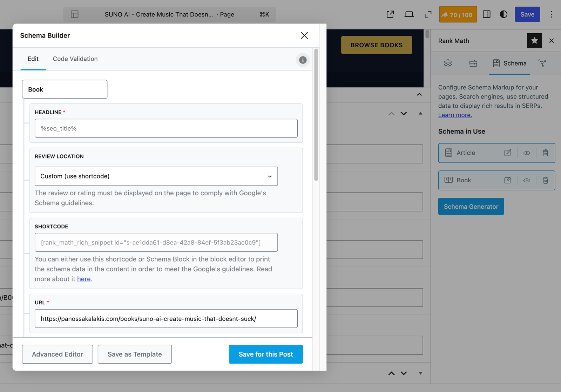Collapse the section with up chevron

(419, 95)
